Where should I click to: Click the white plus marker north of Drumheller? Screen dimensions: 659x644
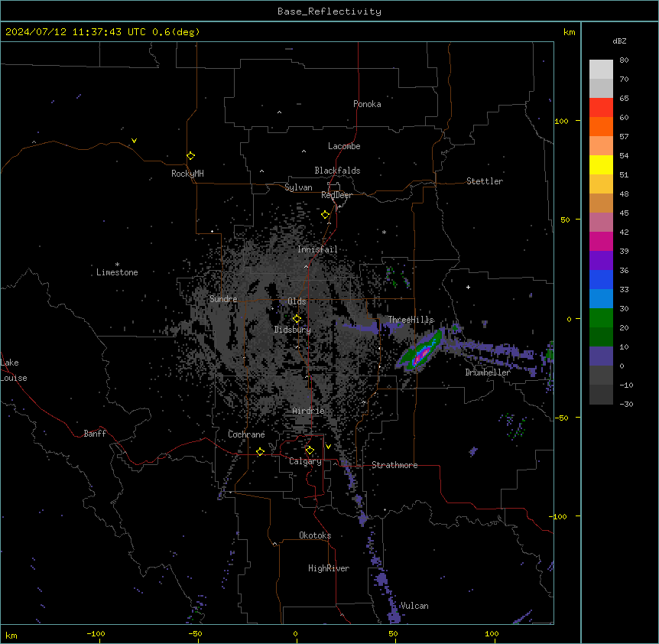tap(468, 287)
